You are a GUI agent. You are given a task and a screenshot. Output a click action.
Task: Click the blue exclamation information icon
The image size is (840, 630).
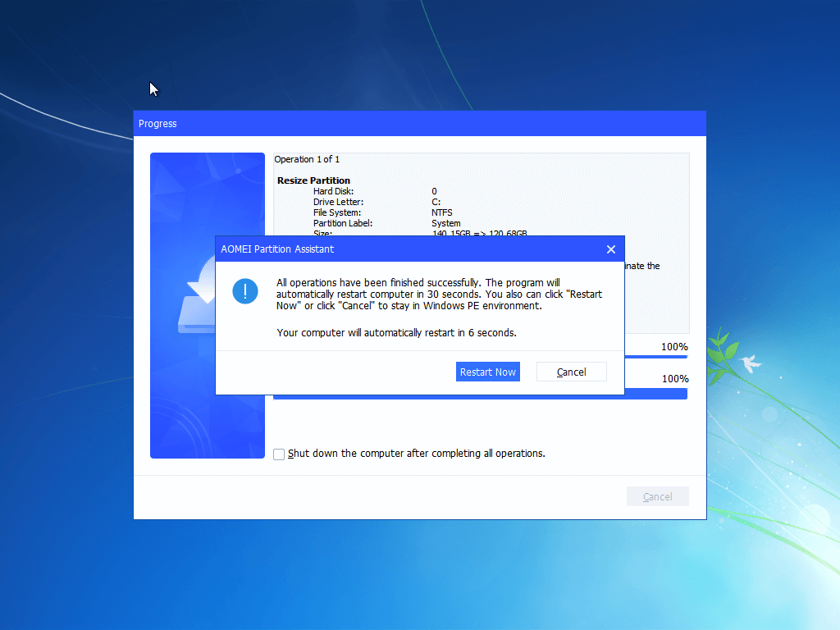click(245, 291)
